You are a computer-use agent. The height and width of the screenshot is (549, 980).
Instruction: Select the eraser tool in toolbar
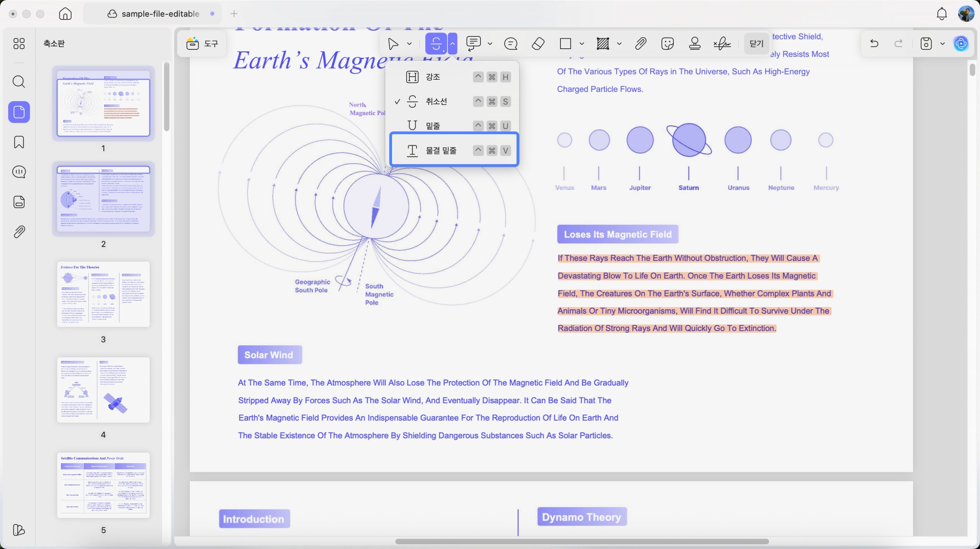[x=538, y=44]
